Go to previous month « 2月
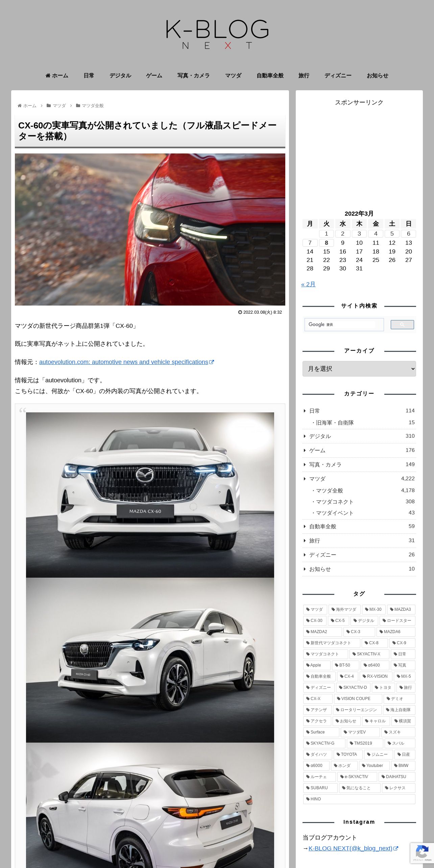Image resolution: width=434 pixels, height=868 pixels. pyautogui.click(x=308, y=284)
